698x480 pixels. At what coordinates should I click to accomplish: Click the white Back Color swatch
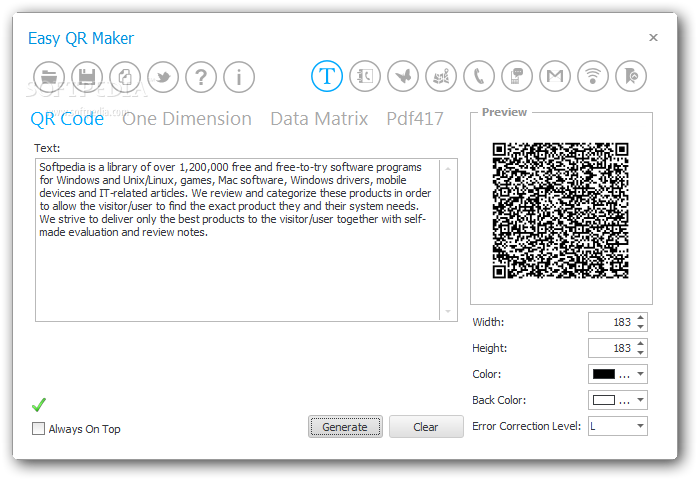click(604, 400)
